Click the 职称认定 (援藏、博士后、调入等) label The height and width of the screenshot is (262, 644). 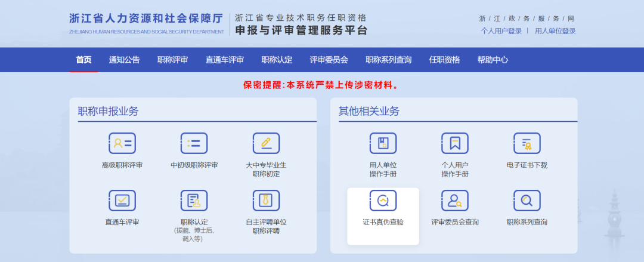point(194,230)
